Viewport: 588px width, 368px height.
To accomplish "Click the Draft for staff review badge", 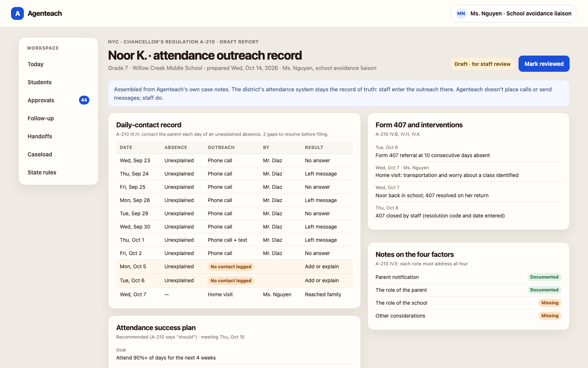I will coord(482,64).
